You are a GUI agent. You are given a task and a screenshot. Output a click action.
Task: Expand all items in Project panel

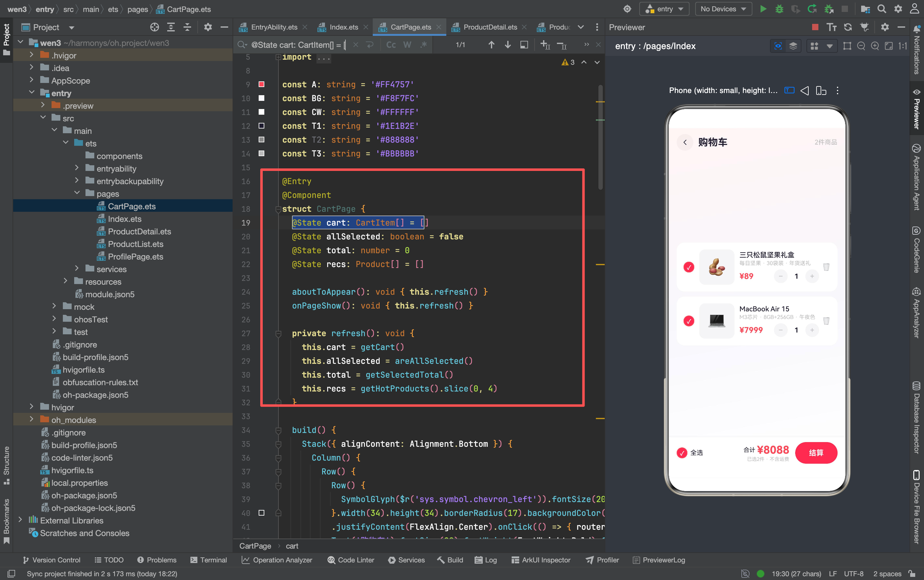171,27
